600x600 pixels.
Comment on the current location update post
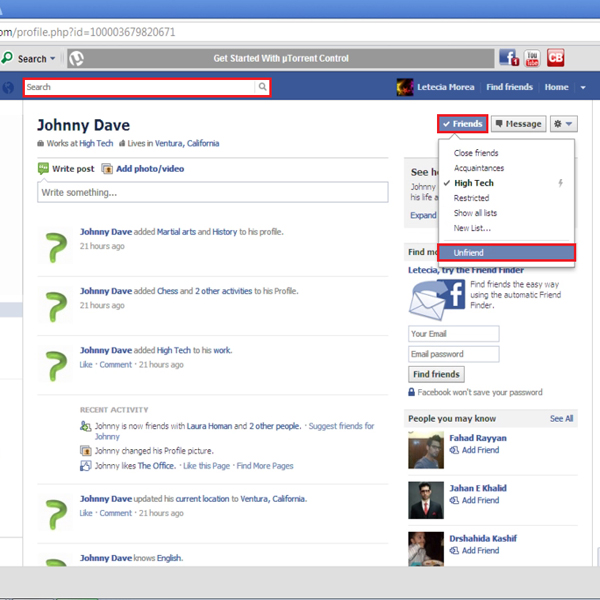coord(116,513)
